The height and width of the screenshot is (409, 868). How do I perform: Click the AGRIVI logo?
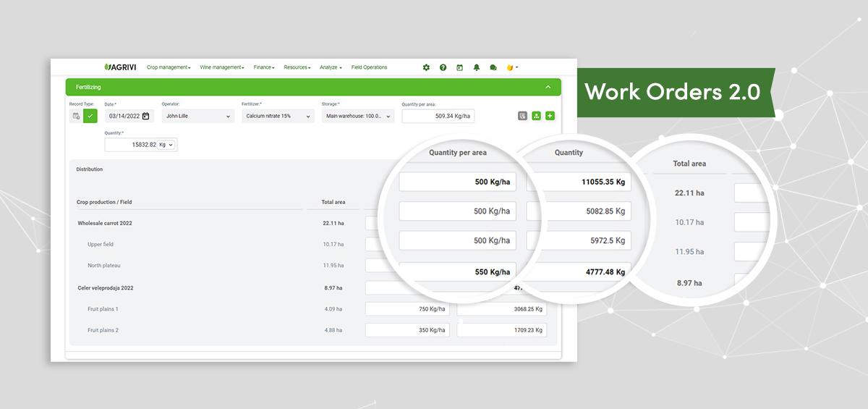[120, 67]
